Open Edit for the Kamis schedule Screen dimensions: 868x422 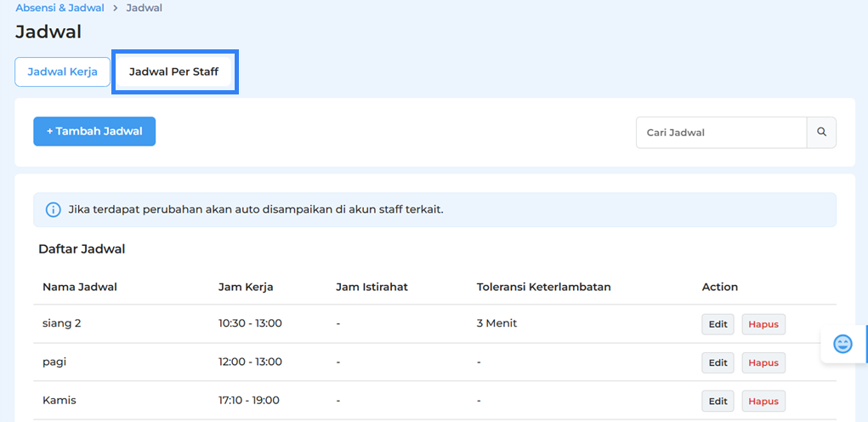(x=718, y=401)
